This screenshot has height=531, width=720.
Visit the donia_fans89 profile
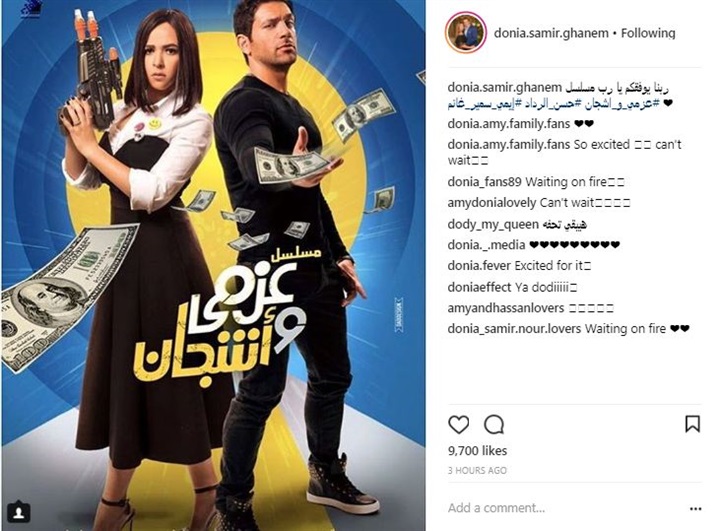click(x=484, y=182)
